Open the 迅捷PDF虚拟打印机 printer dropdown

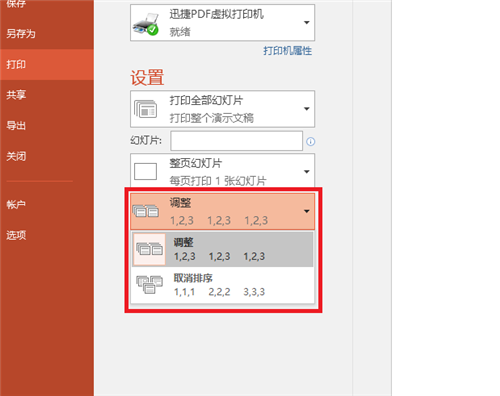(x=222, y=23)
